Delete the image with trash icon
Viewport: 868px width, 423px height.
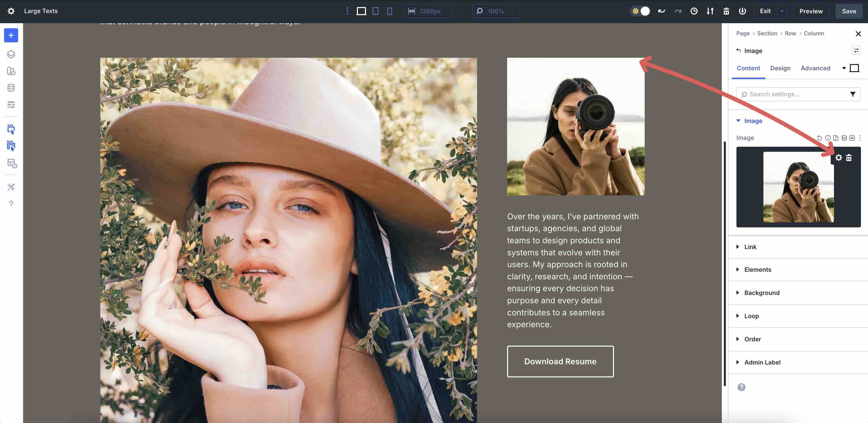849,158
